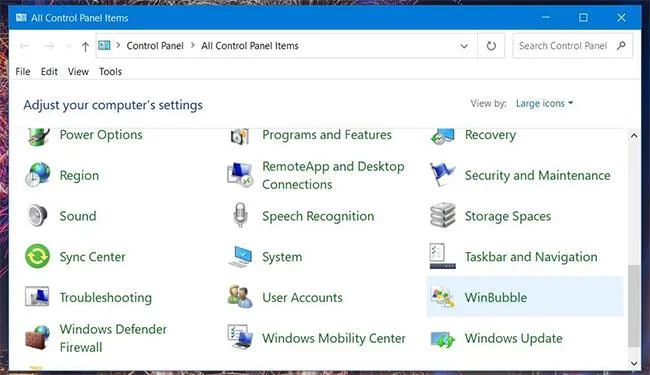Click the scrollbar down arrow

(x=633, y=363)
